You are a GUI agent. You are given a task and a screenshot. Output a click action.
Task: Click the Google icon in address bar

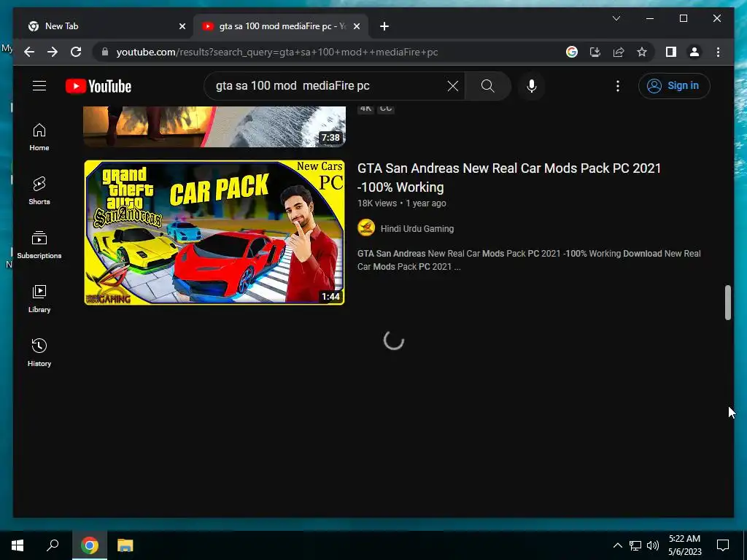(x=572, y=52)
